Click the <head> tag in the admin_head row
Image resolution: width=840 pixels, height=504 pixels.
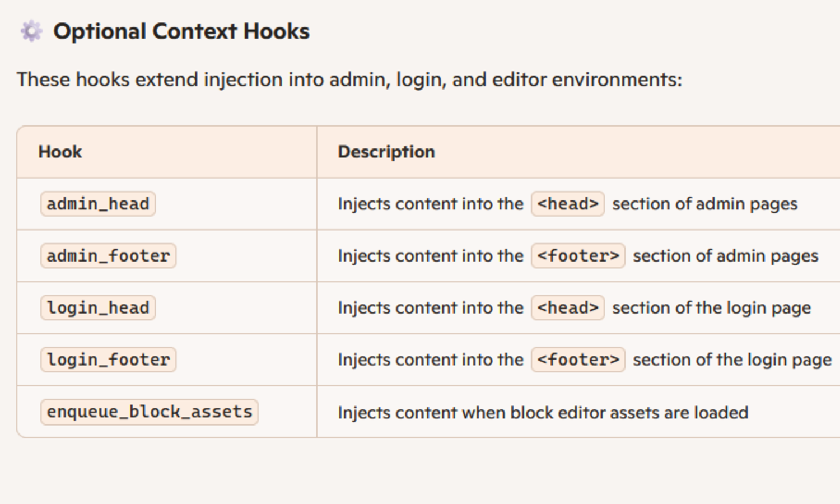pos(567,204)
